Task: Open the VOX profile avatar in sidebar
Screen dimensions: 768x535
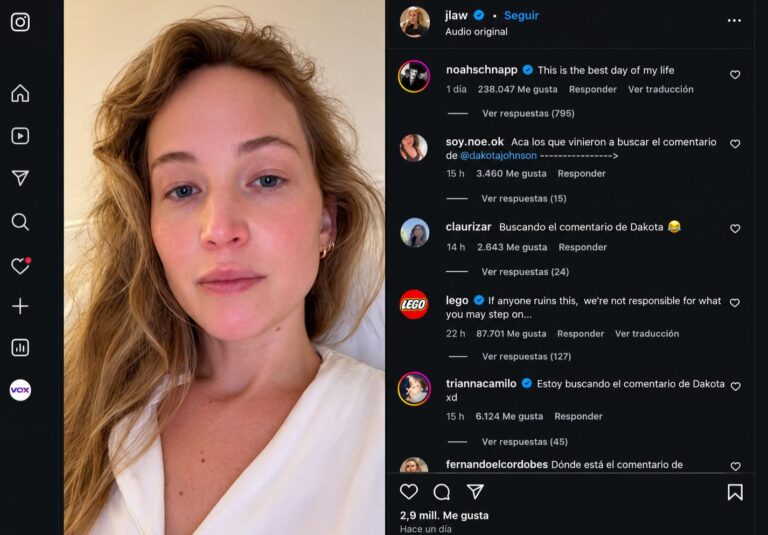Action: pos(20,390)
